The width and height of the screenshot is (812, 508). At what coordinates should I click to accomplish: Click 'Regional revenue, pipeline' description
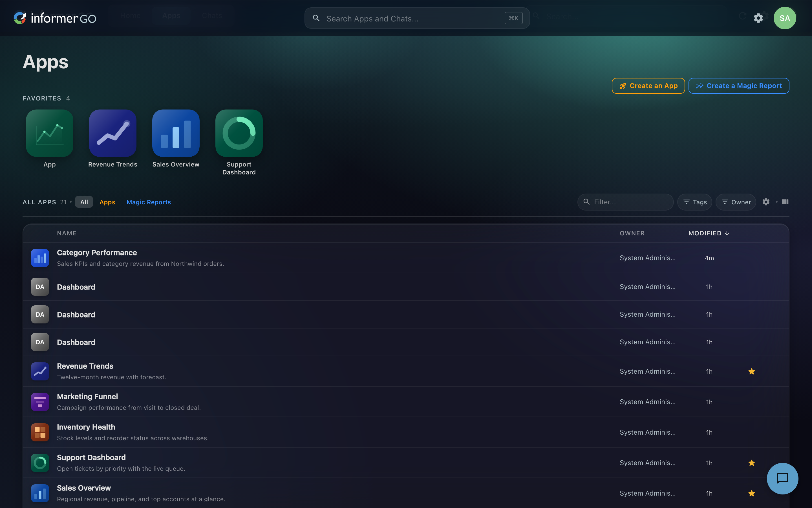tap(141, 499)
